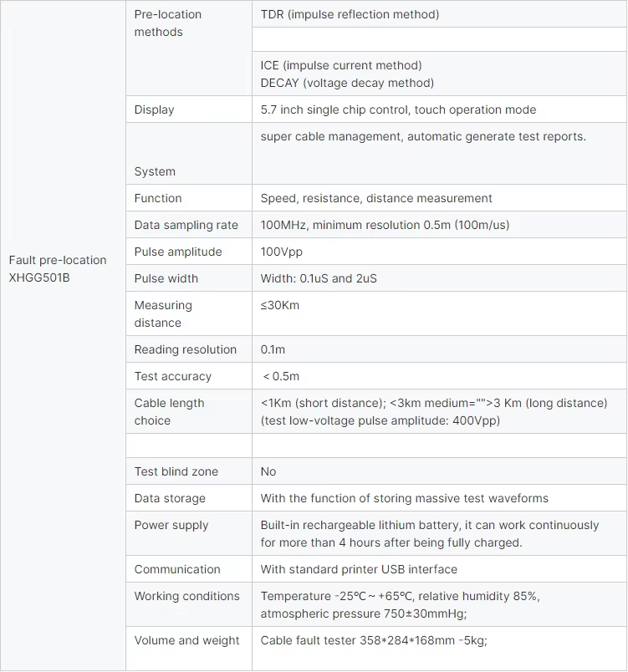Select the '≤30Km' measuring distance value
This screenshot has width=628, height=672.
(280, 305)
